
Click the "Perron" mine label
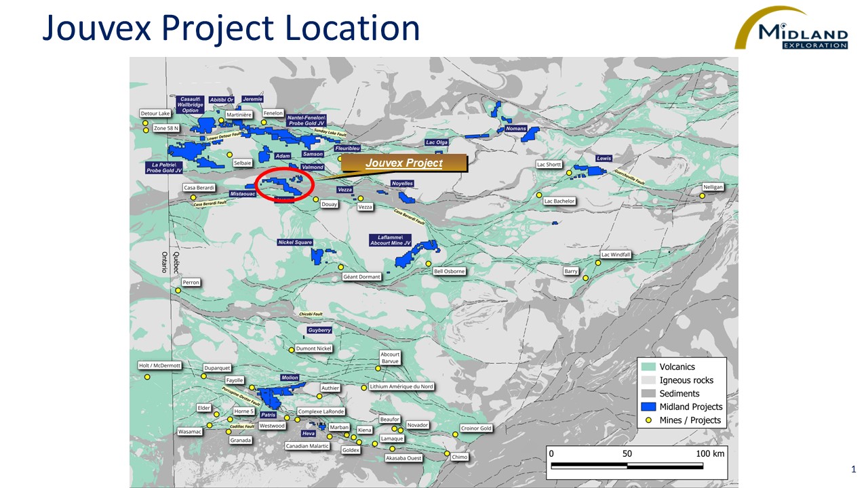point(191,283)
